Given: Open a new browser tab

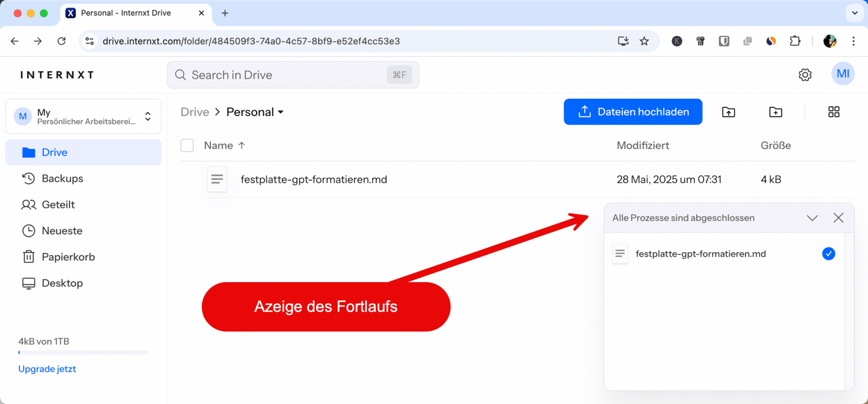Looking at the screenshot, I should [x=225, y=13].
